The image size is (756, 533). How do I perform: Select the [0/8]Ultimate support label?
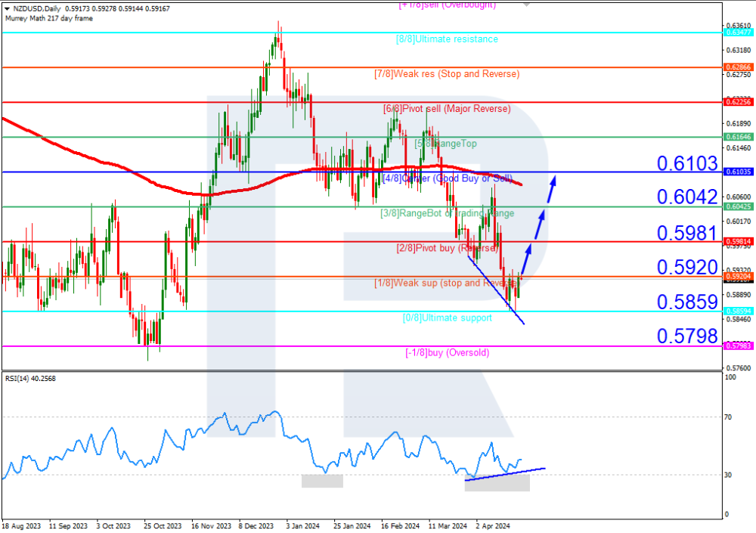447,318
